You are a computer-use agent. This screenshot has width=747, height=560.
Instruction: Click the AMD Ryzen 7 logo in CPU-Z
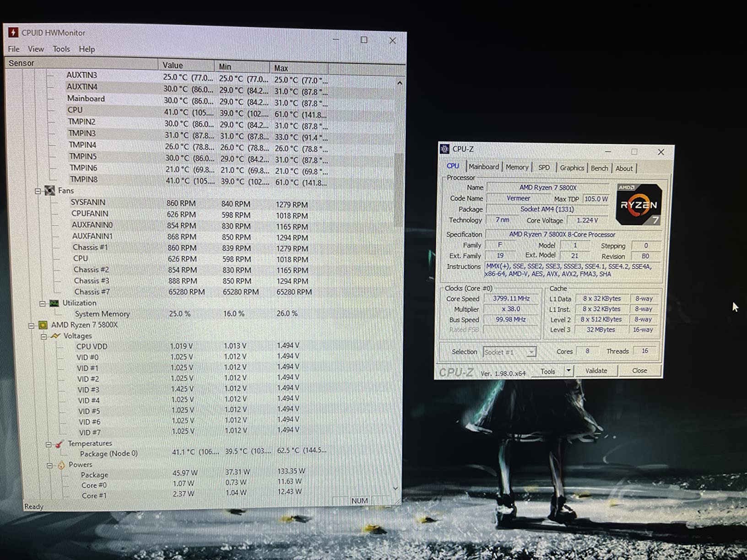[638, 204]
